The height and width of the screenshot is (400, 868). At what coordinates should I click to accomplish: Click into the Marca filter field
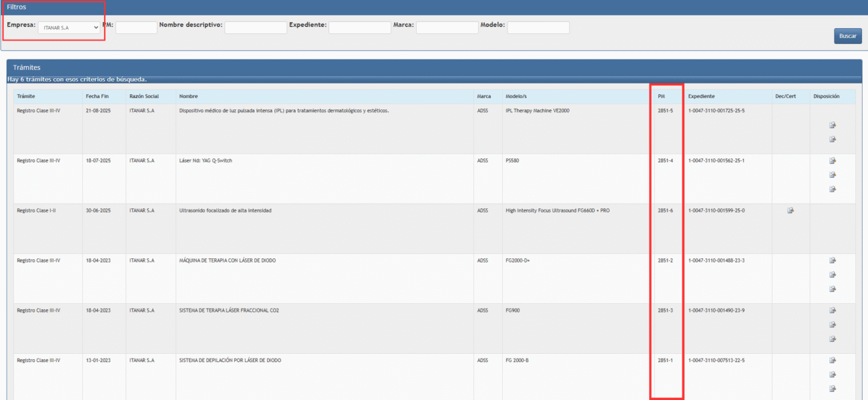click(447, 27)
